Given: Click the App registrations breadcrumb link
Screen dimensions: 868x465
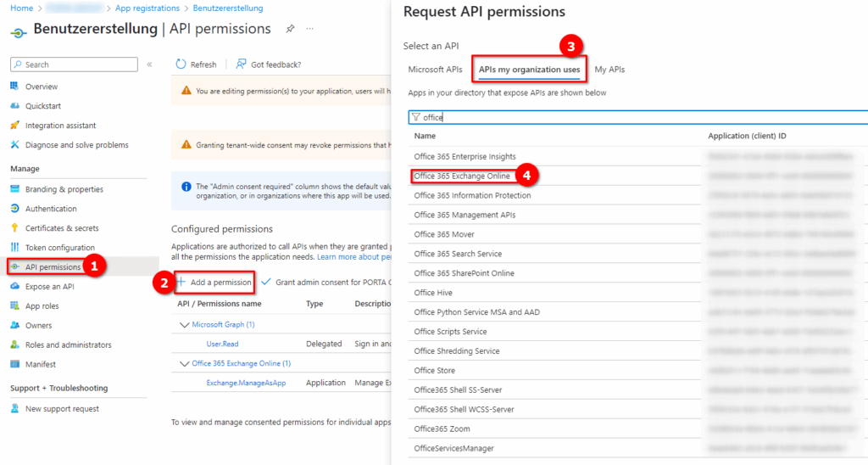Looking at the screenshot, I should tap(147, 8).
